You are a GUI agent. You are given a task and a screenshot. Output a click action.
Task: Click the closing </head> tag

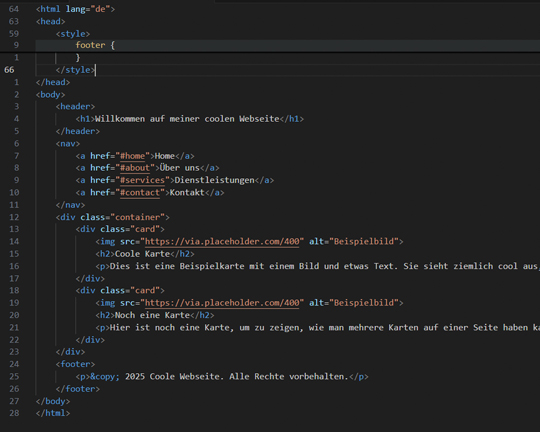(x=53, y=82)
